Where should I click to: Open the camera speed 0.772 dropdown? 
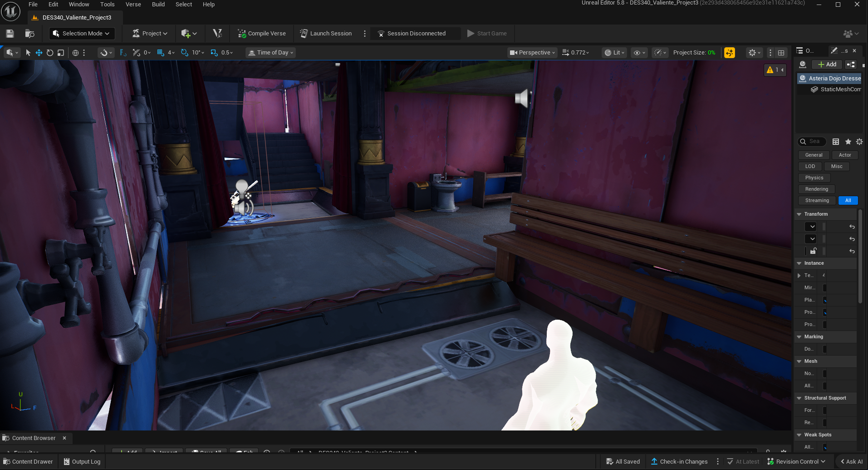(575, 53)
